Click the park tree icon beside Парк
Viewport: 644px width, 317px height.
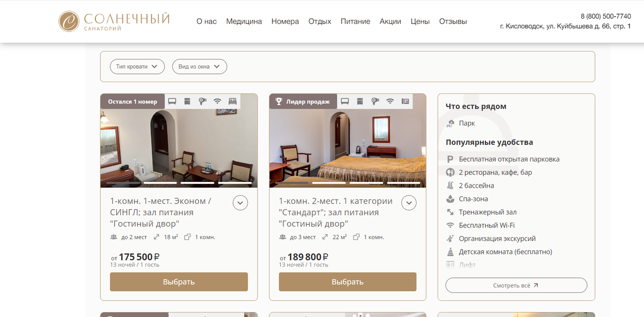click(x=450, y=123)
